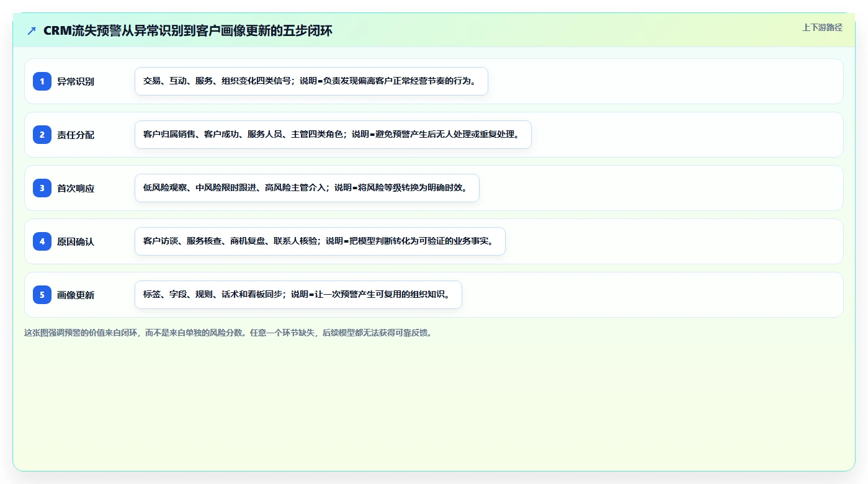Click the description box starting with 客户访谈

click(x=320, y=241)
